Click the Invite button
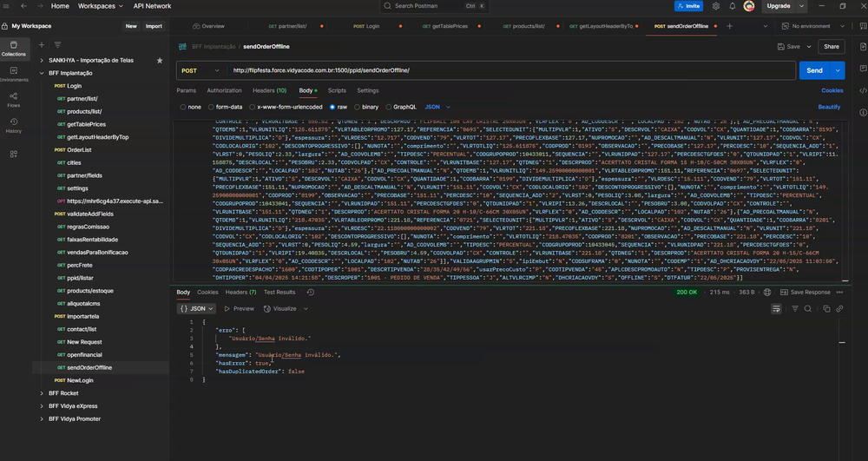The image size is (868, 461). pos(688,6)
